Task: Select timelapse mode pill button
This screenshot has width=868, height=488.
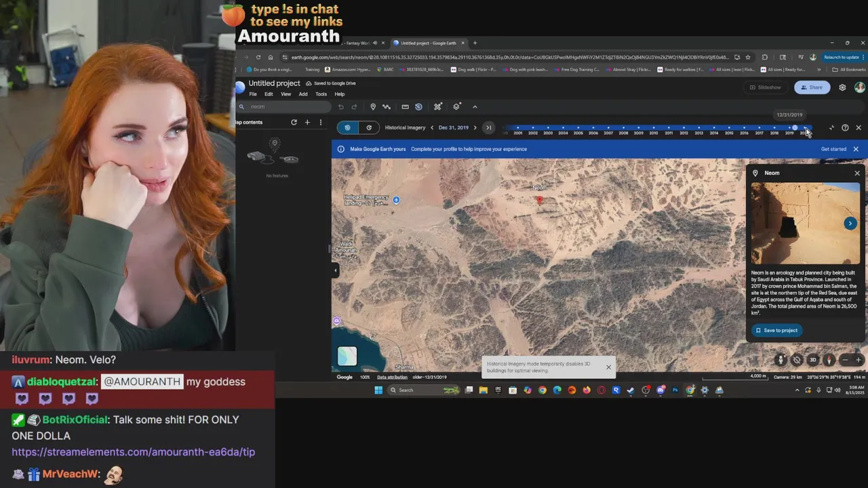Action: [x=369, y=127]
